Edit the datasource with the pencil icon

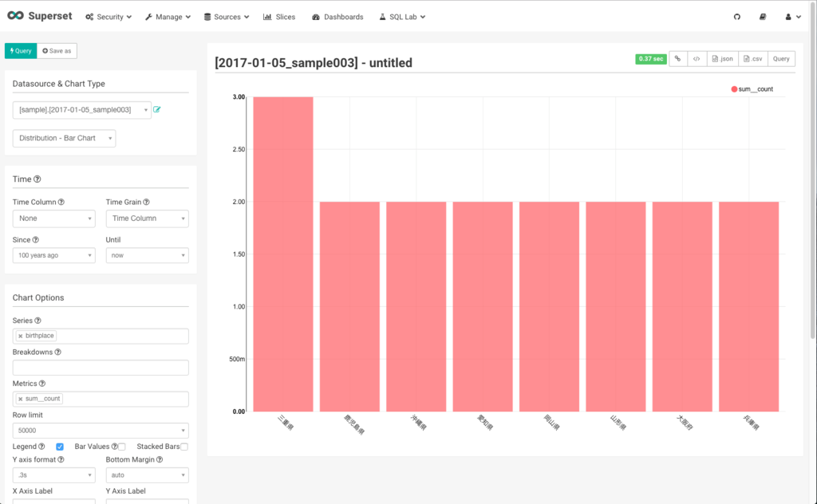point(157,110)
